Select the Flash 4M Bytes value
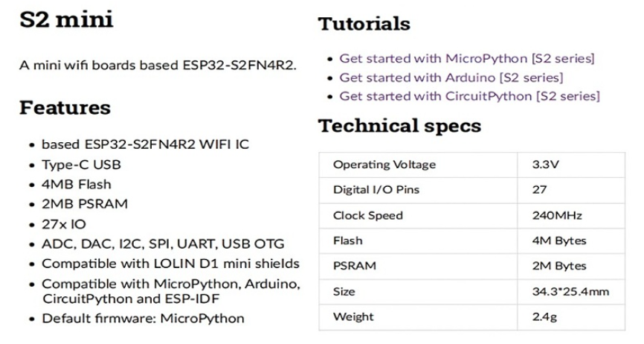The width and height of the screenshot is (644, 344). pyautogui.click(x=559, y=241)
